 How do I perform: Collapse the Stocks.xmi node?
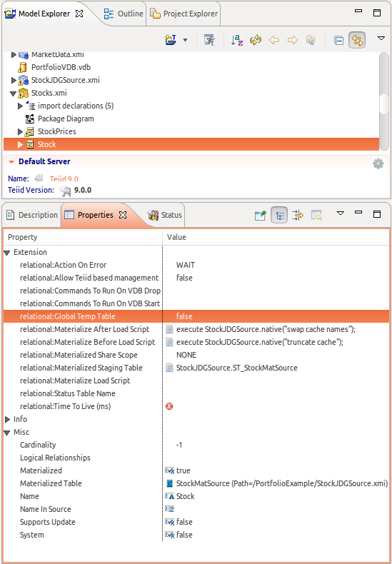14,94
